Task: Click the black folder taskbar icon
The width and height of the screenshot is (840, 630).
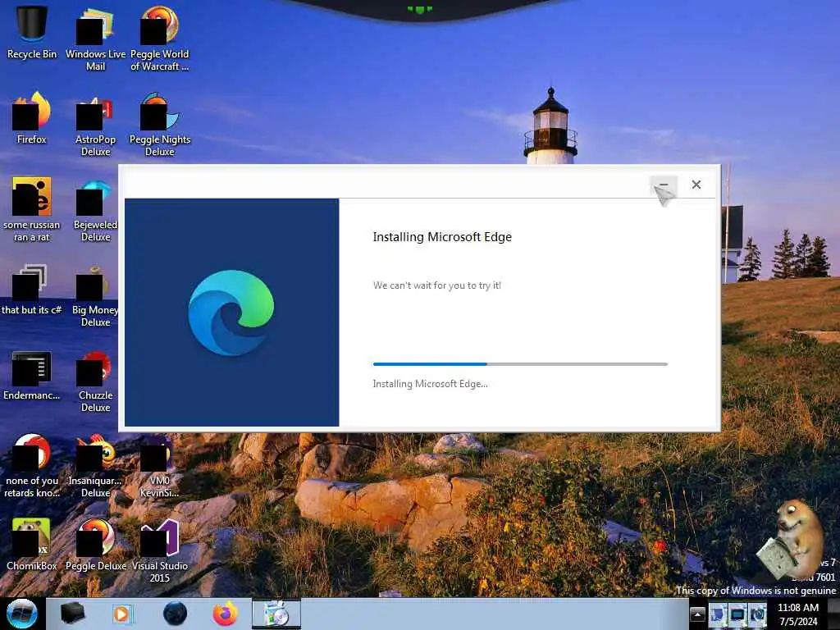Action: click(x=72, y=614)
